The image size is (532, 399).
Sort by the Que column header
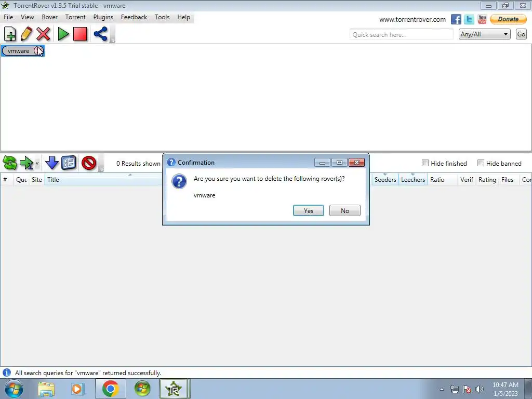[x=21, y=180]
